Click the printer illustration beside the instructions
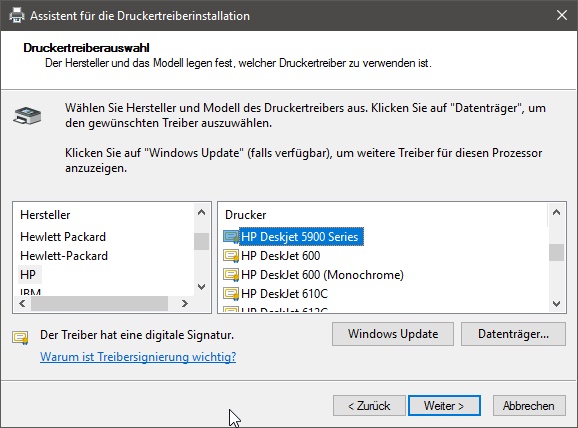 pos(27,115)
